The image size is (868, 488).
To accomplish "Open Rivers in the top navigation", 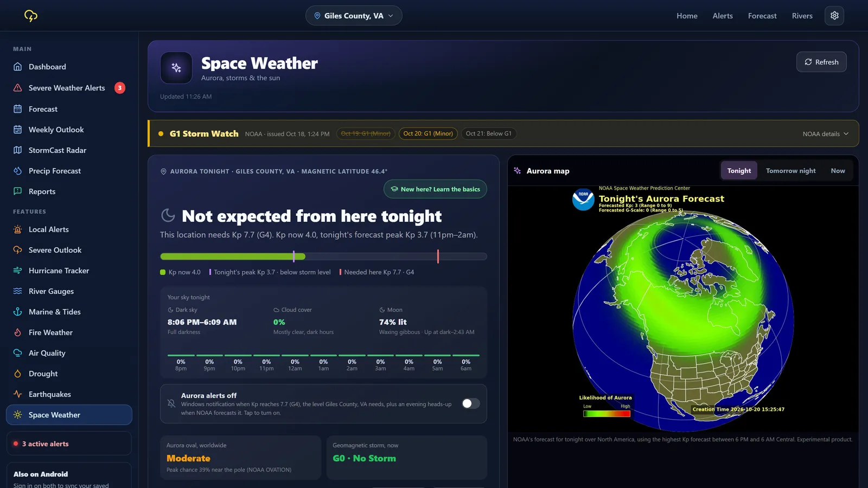I will point(802,16).
